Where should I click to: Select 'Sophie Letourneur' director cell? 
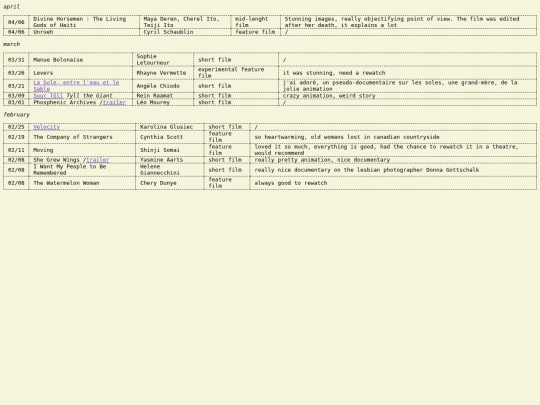(163, 60)
